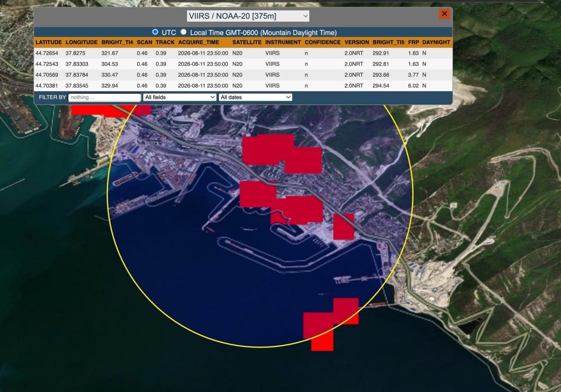Image resolution: width=561 pixels, height=392 pixels.
Task: Open the VIIRS / NOAA-20 [375m] dataset dropdown
Action: 248,16
